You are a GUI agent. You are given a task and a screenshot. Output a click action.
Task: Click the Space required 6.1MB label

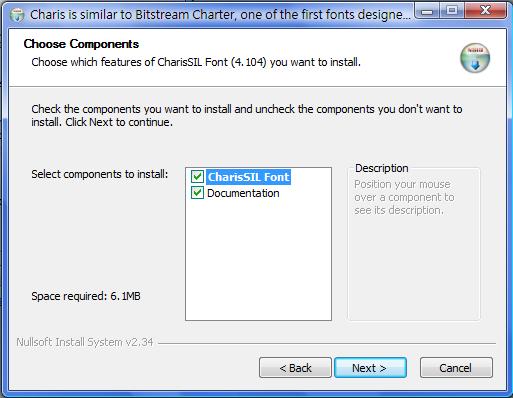pyautogui.click(x=86, y=296)
